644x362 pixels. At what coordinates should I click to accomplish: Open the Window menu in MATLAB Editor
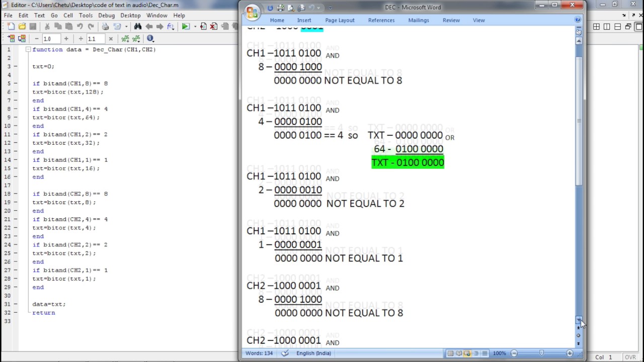click(157, 16)
